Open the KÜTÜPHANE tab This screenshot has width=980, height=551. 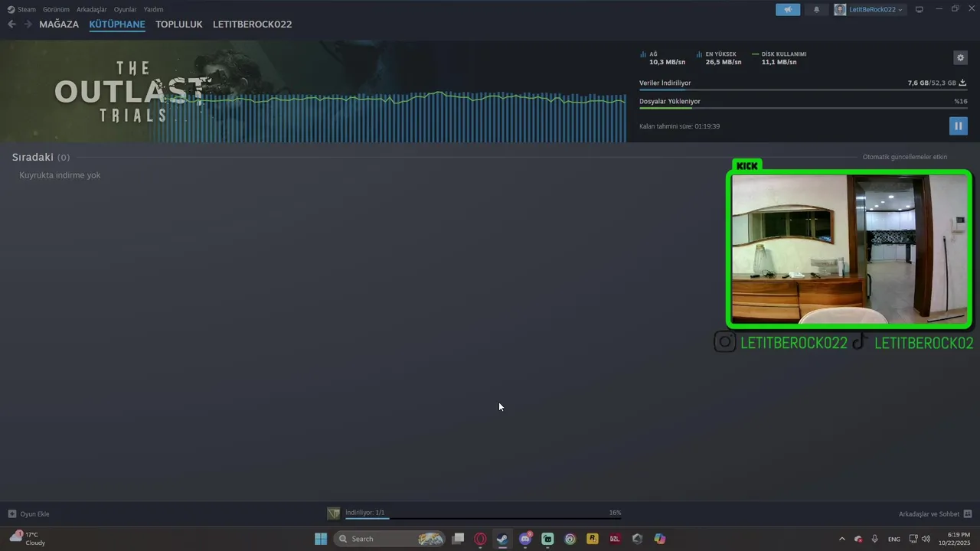pos(117,24)
